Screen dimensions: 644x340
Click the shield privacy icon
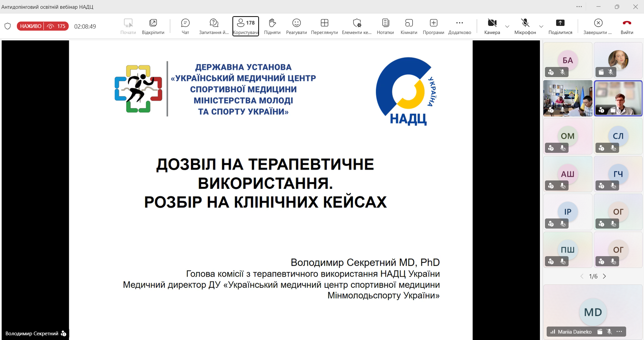pos(7,26)
